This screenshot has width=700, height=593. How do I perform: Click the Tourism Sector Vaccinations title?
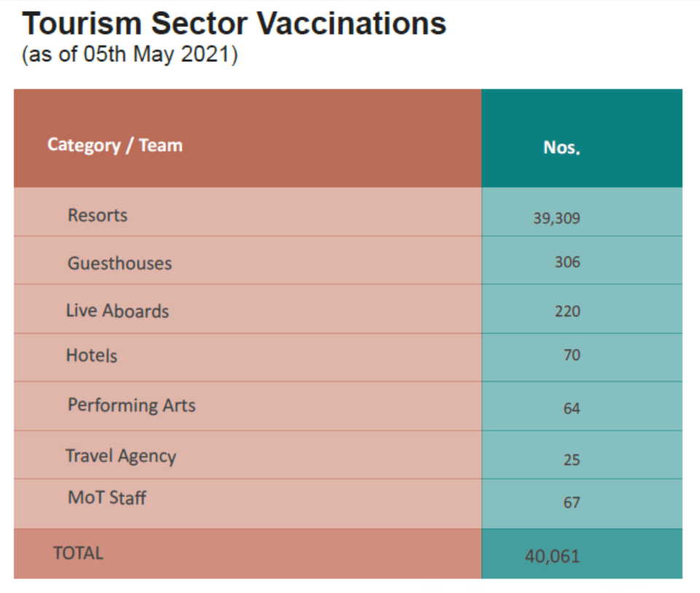[234, 24]
